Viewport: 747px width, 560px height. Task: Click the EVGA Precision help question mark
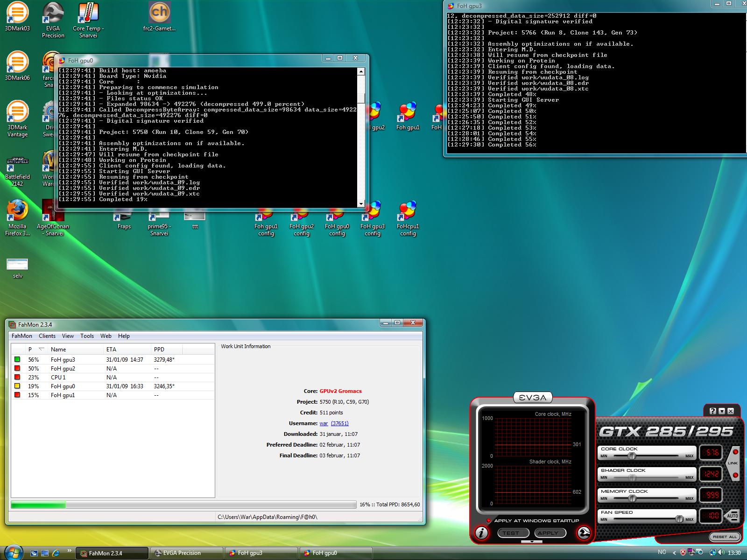(x=712, y=411)
